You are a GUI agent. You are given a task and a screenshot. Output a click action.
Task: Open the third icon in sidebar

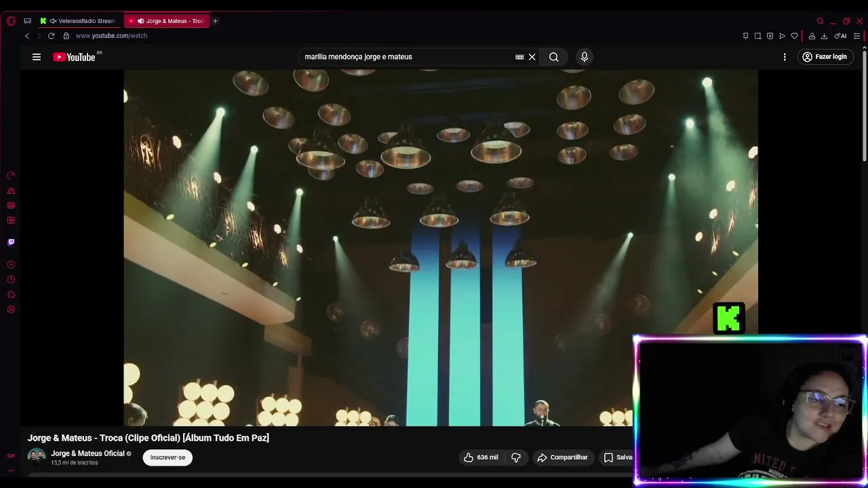point(11,205)
